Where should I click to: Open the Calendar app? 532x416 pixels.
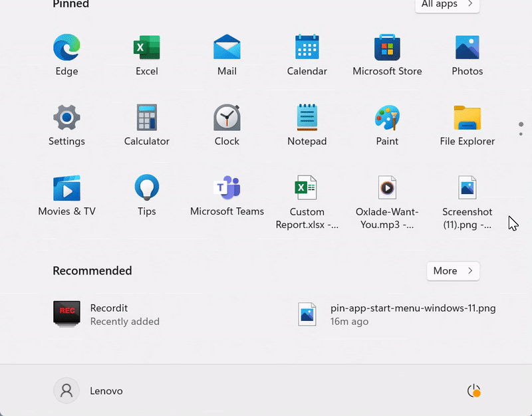pyautogui.click(x=307, y=55)
